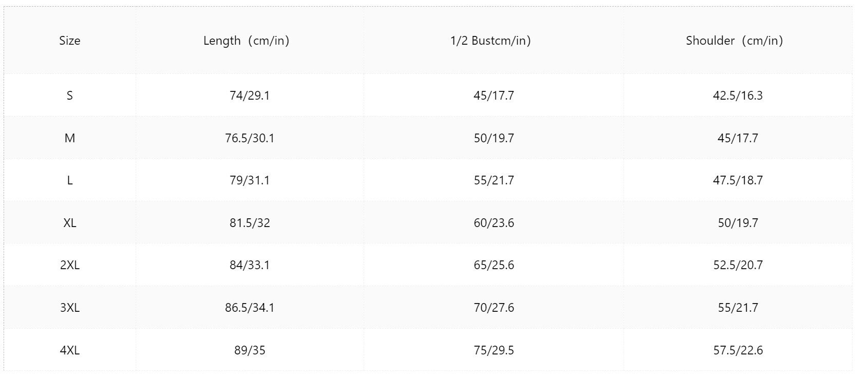The image size is (868, 376).
Task: Select the XL size cell
Action: (x=70, y=223)
